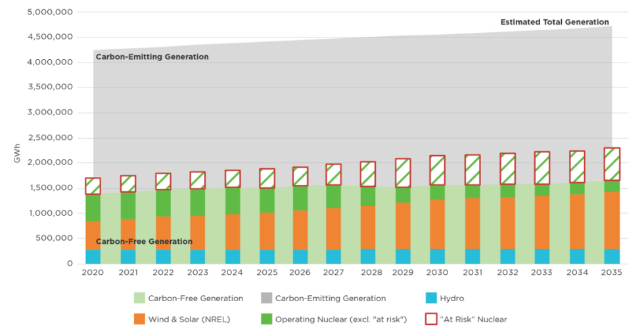Click the Carbon-Free Generation label inside the chart
644x334 pixels.
click(x=144, y=241)
